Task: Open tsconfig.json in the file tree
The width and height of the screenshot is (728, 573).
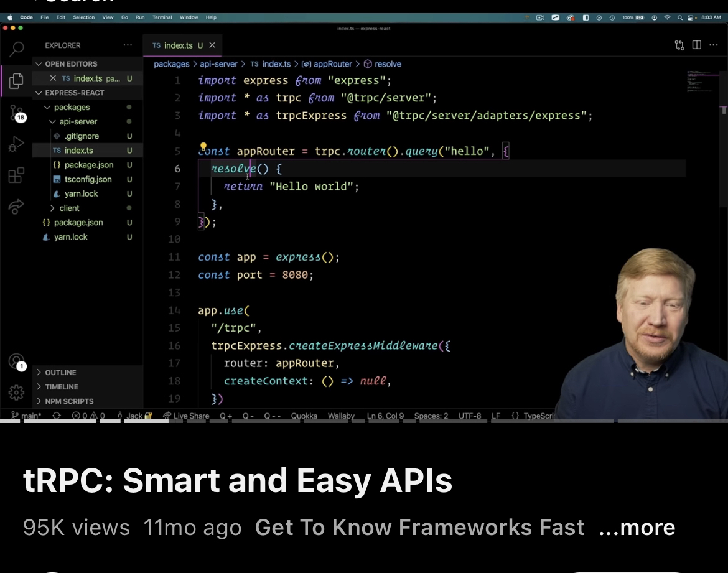Action: click(87, 179)
